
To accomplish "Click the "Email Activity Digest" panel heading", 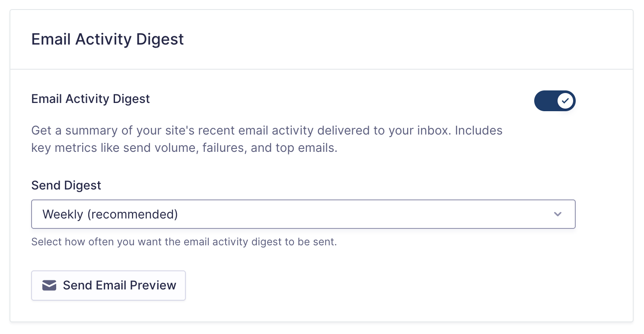I will (x=108, y=39).
